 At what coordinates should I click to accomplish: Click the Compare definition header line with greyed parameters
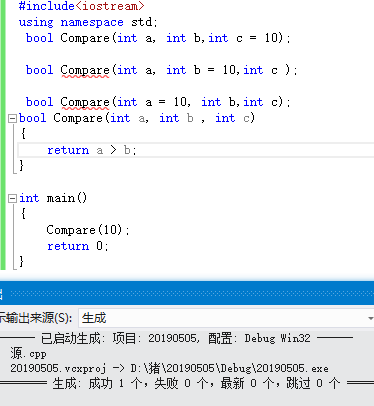click(x=137, y=118)
